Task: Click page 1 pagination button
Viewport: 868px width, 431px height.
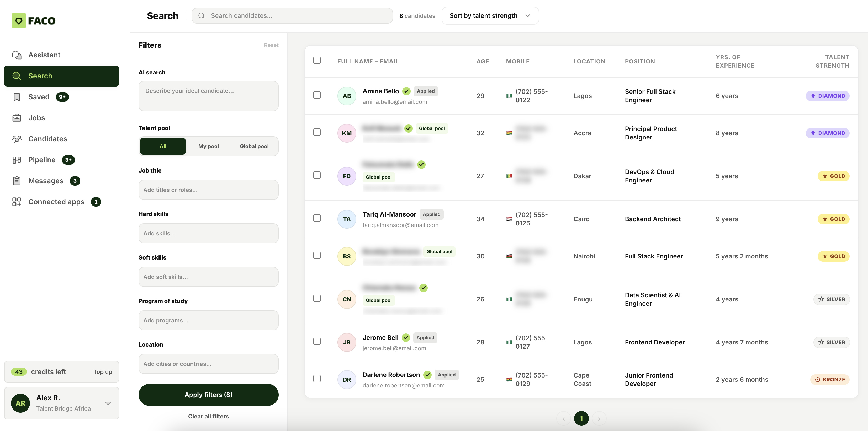Action: [581, 418]
